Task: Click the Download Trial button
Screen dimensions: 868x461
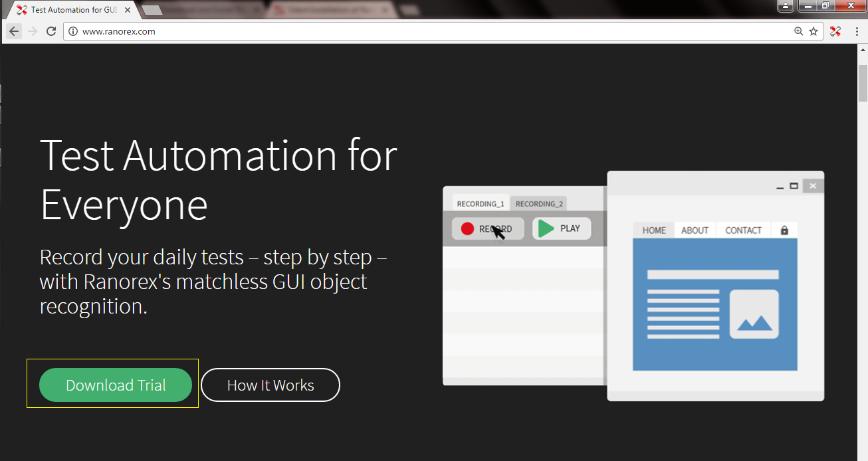Action: click(x=114, y=385)
